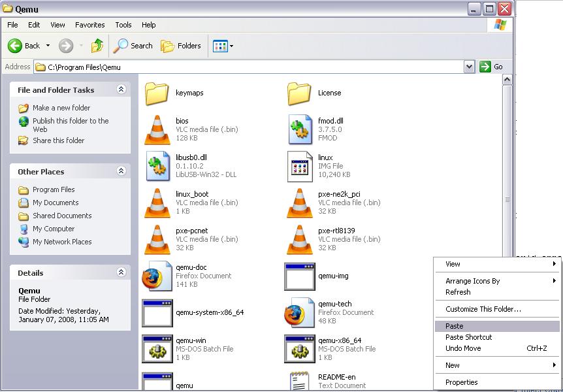The image size is (563, 392).
Task: Select the keymaps folder icon
Action: coord(157,93)
